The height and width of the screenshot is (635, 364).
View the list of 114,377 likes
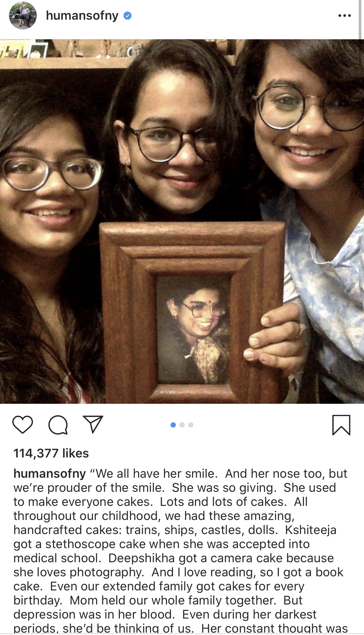point(51,453)
